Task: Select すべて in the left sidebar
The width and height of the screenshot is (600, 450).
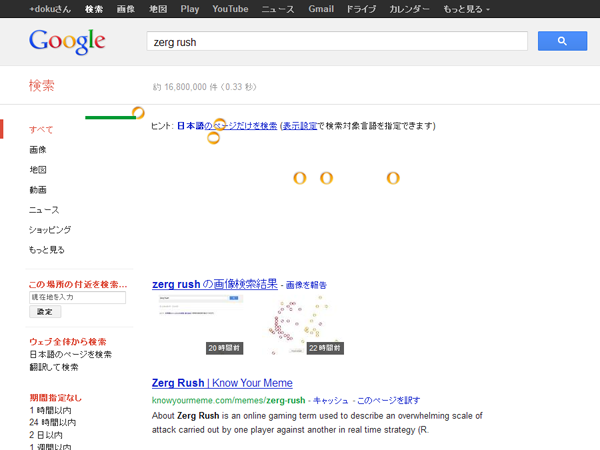Action: (x=41, y=129)
